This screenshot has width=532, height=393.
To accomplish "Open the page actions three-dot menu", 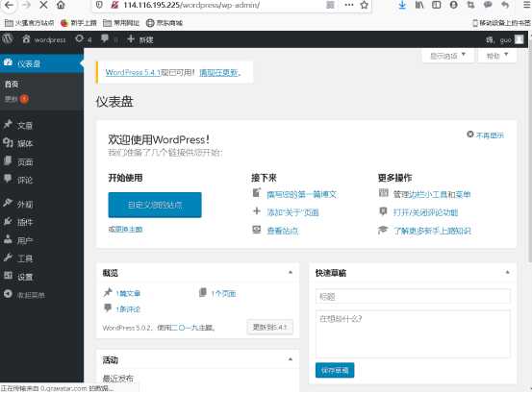I will coord(349,5).
